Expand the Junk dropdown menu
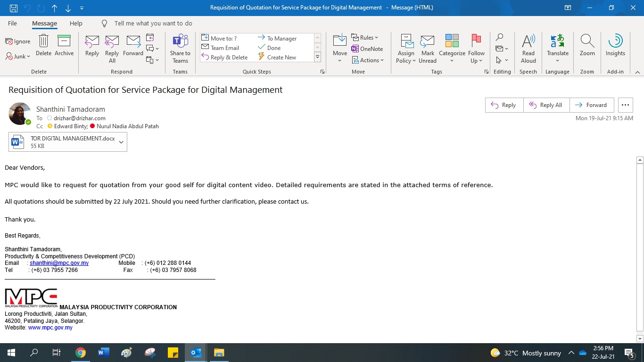This screenshot has width=644, height=362. point(19,57)
